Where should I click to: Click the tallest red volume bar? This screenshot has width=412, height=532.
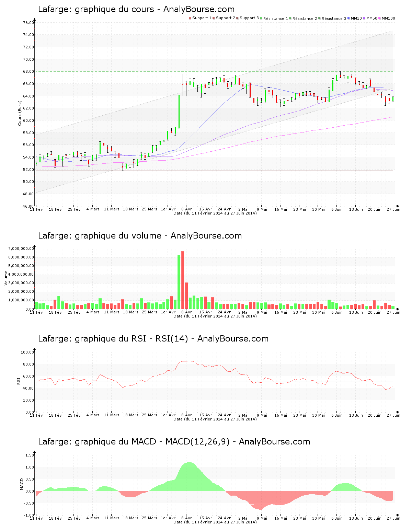pyautogui.click(x=183, y=280)
